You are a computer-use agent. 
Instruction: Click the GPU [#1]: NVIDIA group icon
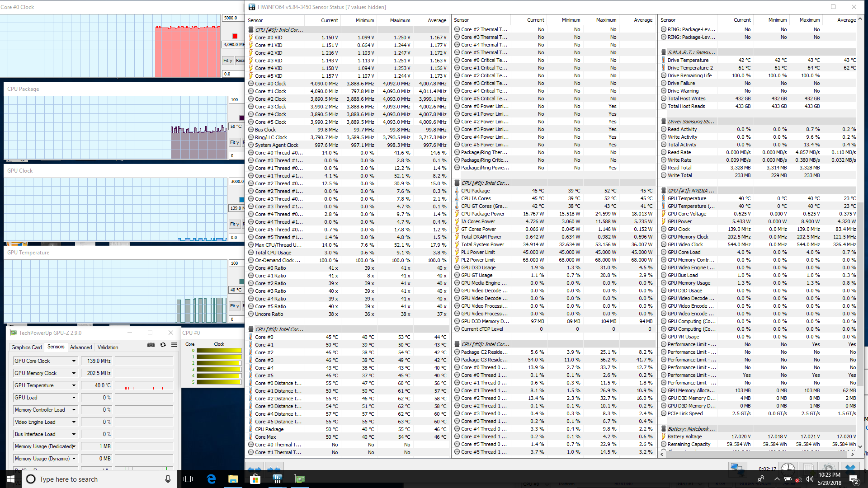click(x=664, y=191)
